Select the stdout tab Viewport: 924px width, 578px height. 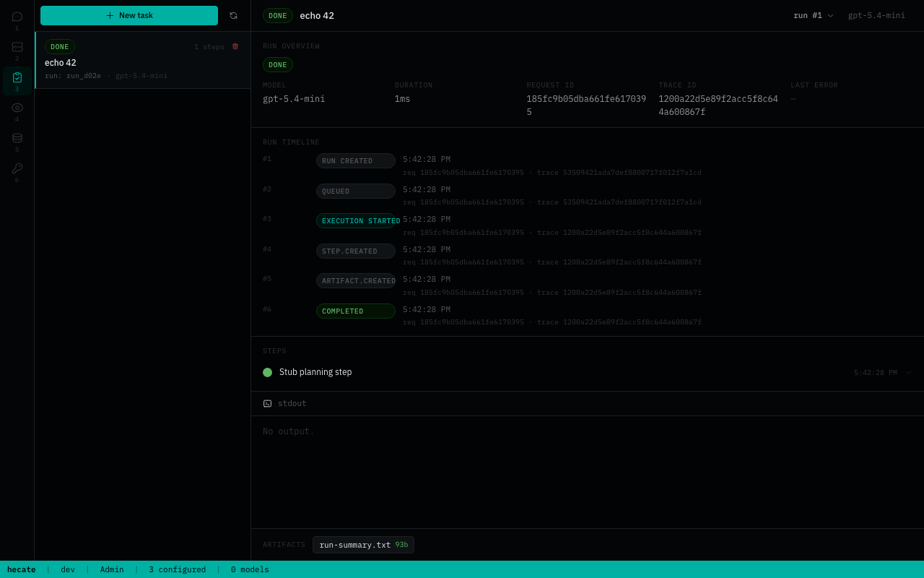285,403
